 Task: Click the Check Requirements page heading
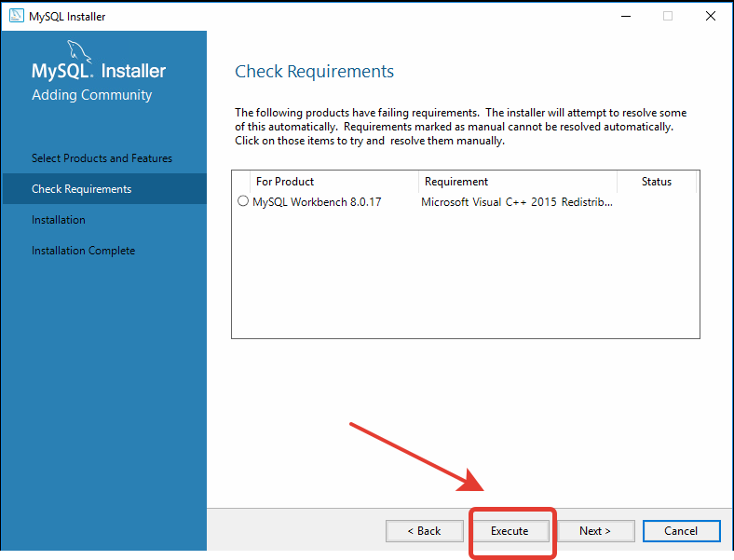314,72
